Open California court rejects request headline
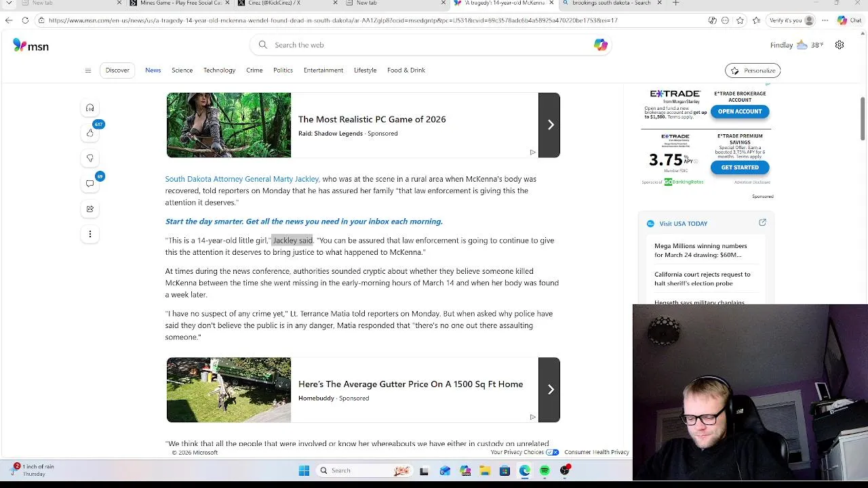Image resolution: width=868 pixels, height=488 pixels. (703, 279)
